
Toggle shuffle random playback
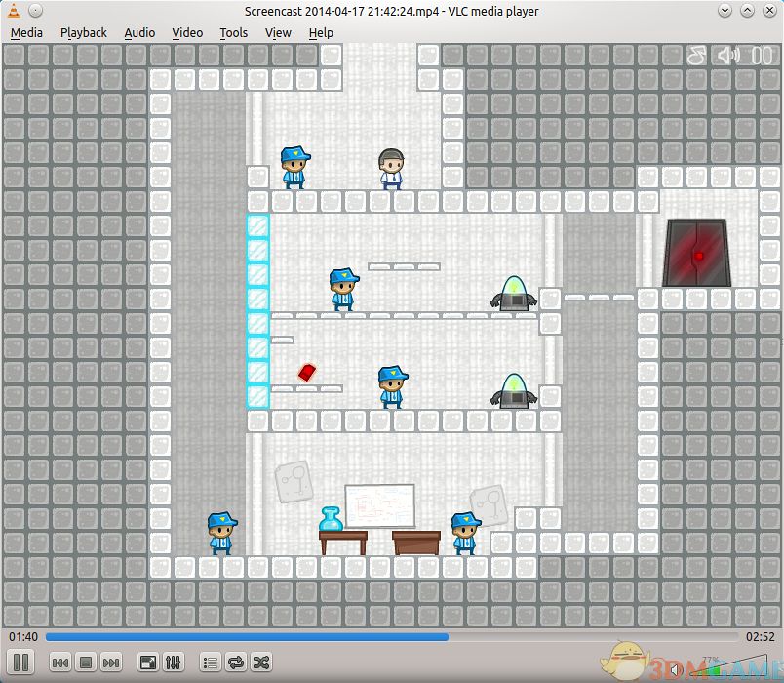point(261,663)
